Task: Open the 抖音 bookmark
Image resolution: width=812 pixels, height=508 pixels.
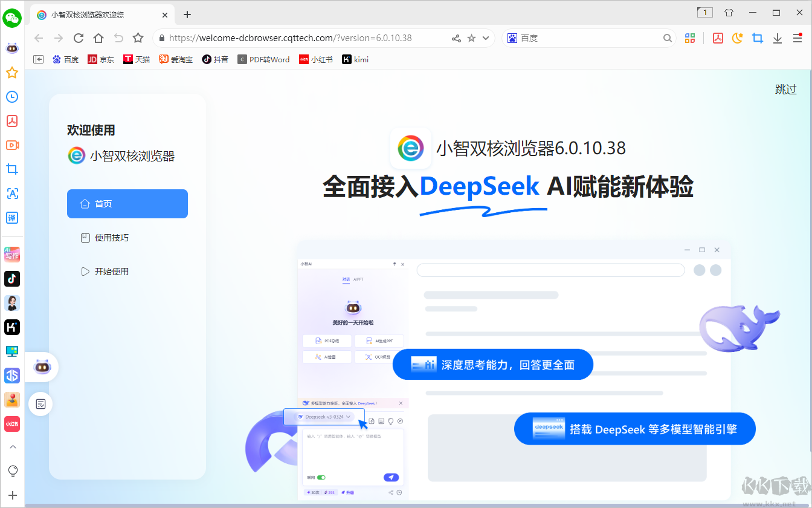Action: [x=215, y=59]
